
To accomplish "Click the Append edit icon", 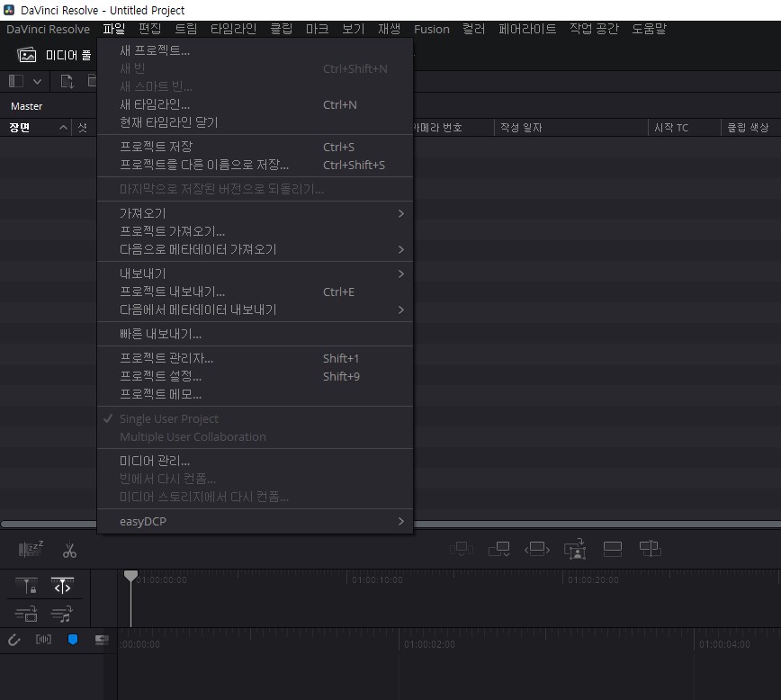I will tap(499, 549).
